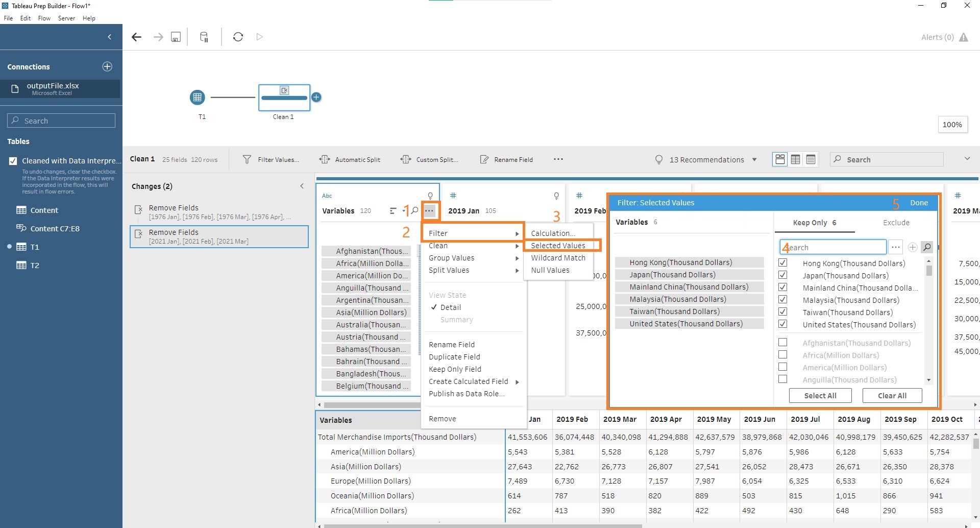Collapse the Connections pane with chevron
This screenshot has height=528, width=980.
[109, 37]
